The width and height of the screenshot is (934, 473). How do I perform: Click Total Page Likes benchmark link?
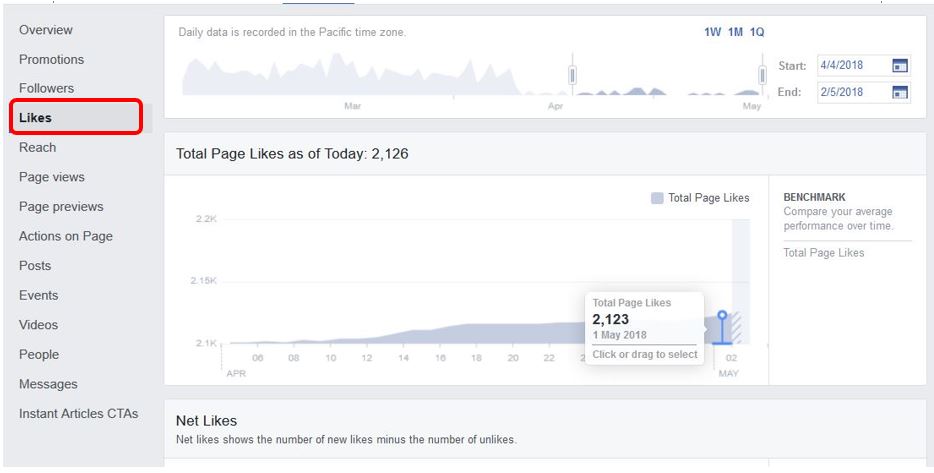tap(824, 253)
